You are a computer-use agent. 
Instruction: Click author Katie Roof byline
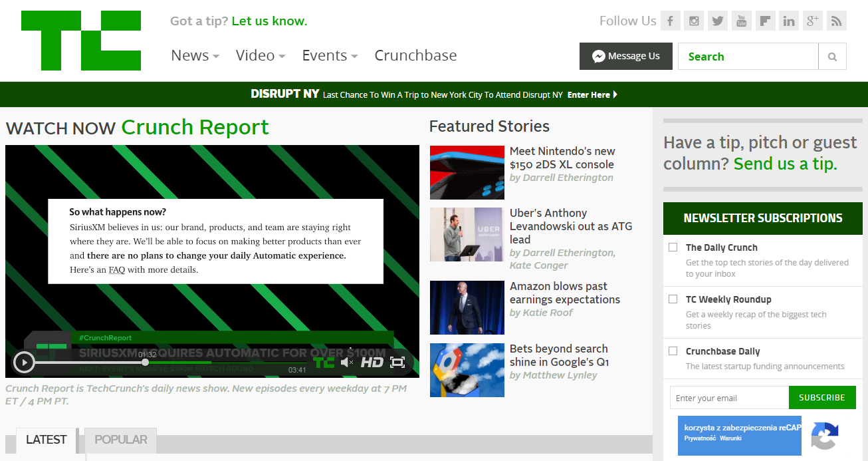tap(548, 313)
